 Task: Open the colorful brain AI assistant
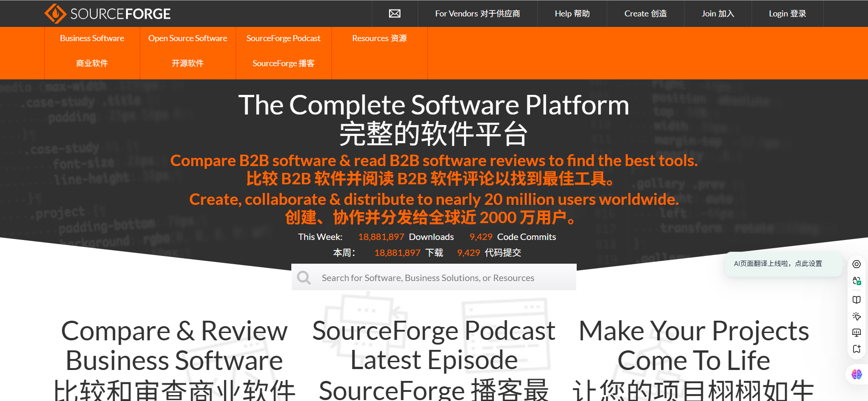click(857, 375)
